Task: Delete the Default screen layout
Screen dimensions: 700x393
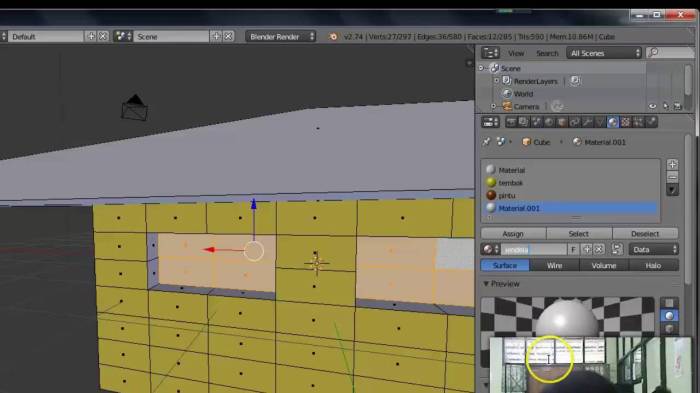Action: coord(103,36)
